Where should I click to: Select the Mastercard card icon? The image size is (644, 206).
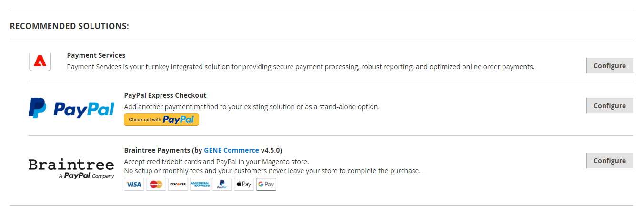click(156, 185)
